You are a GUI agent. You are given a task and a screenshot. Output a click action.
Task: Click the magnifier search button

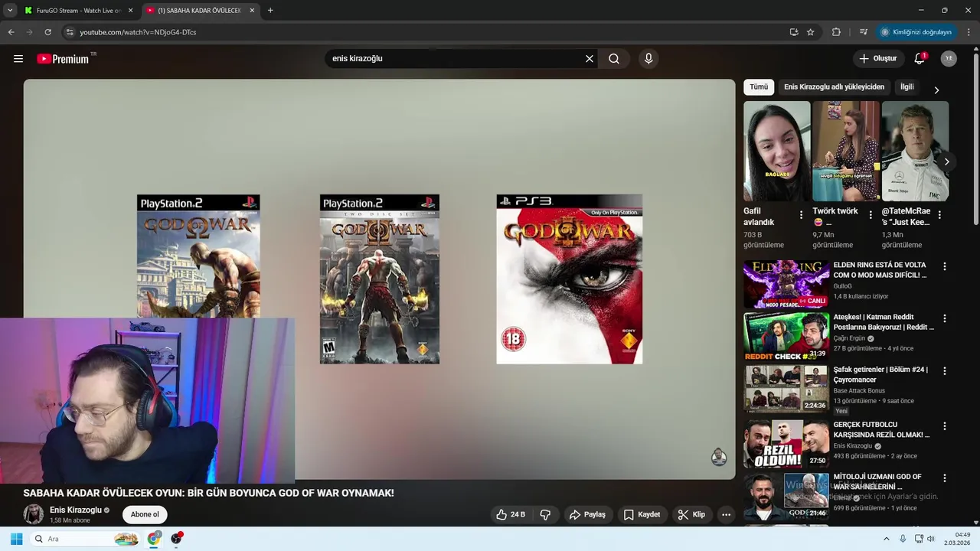614,59
